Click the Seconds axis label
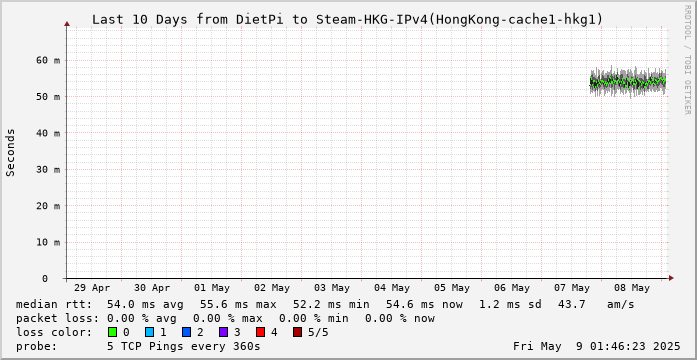This screenshot has width=697, height=360. 11,152
